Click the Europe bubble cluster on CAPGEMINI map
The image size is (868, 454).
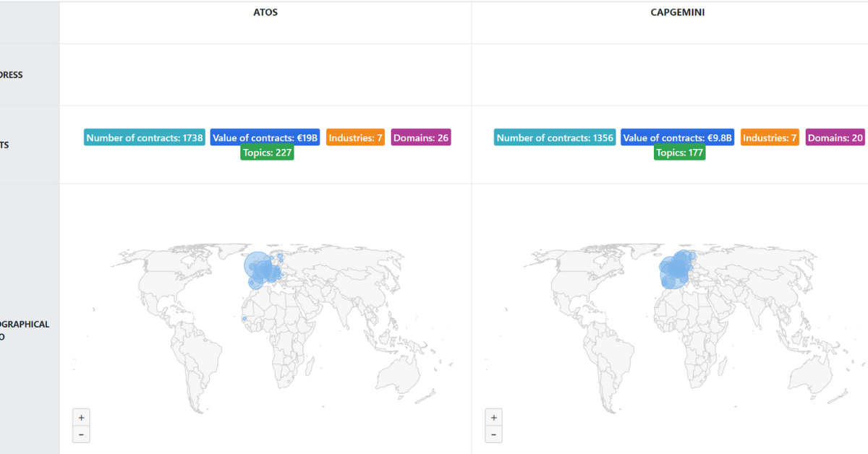[x=676, y=270]
